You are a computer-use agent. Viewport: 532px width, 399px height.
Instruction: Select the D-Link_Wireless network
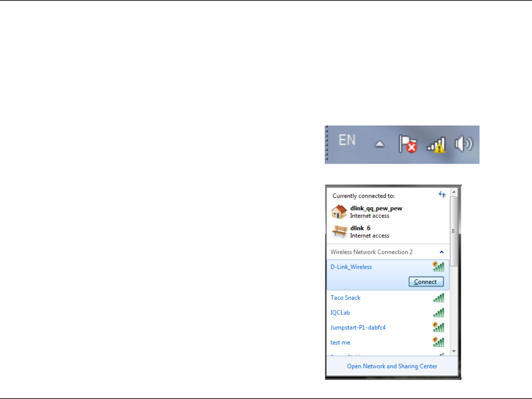[388, 275]
